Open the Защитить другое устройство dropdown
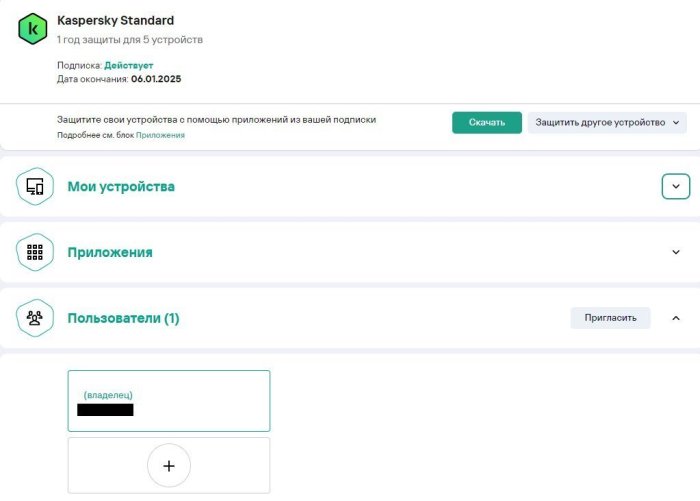700x501 pixels. [x=608, y=122]
